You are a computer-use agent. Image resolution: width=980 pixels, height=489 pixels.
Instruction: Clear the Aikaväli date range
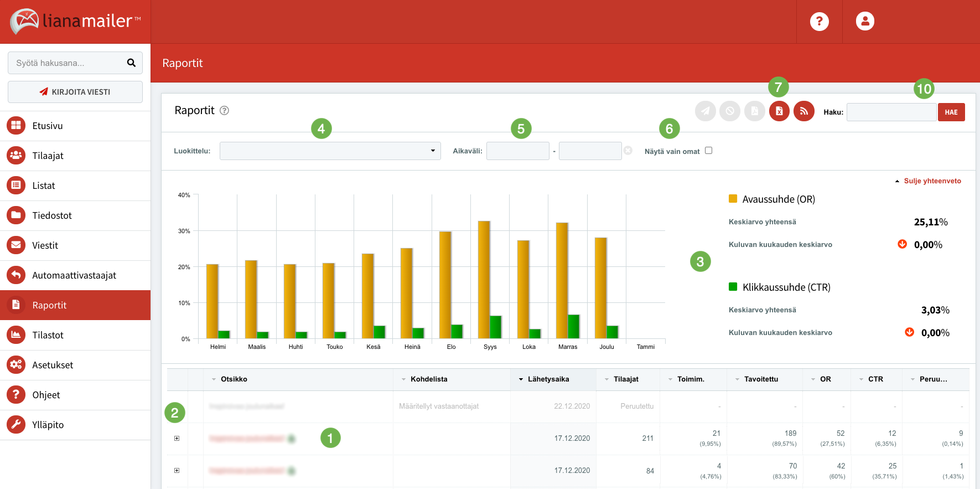tap(628, 151)
